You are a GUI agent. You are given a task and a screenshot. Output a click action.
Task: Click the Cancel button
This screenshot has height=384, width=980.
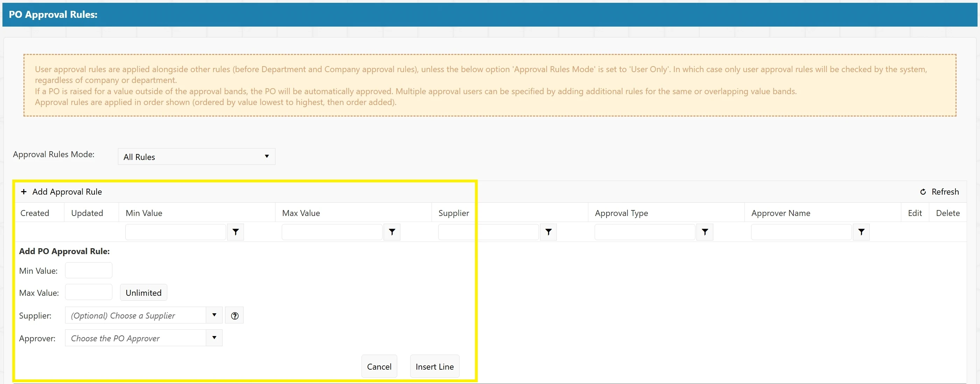(x=379, y=366)
